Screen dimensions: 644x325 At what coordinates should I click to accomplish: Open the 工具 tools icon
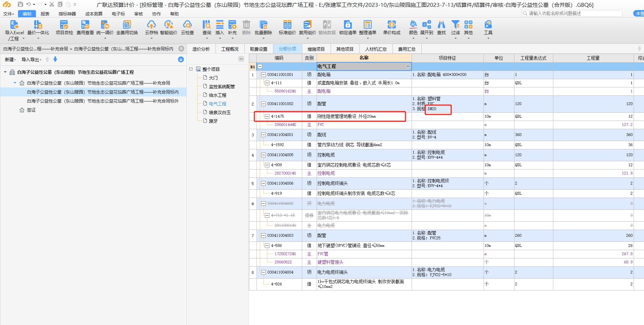tap(488, 24)
